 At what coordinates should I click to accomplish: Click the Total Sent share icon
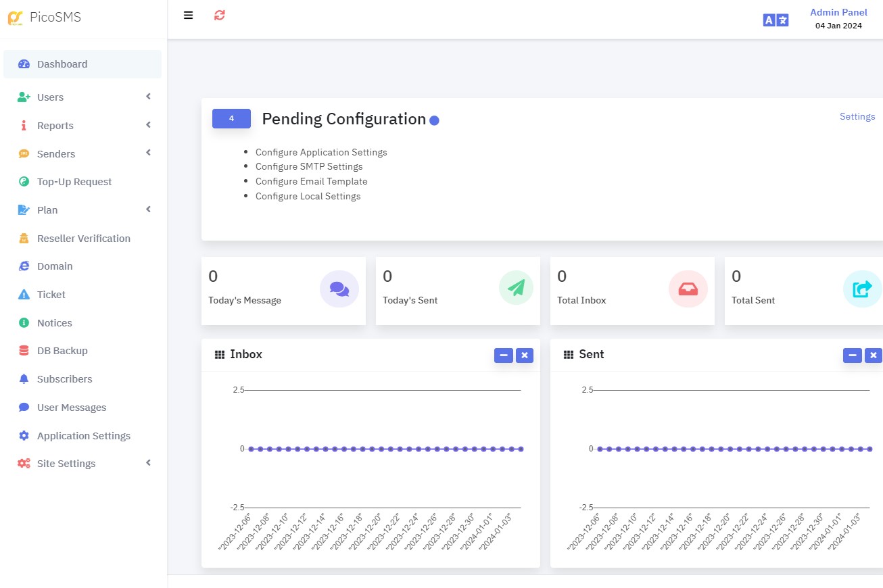[862, 289]
